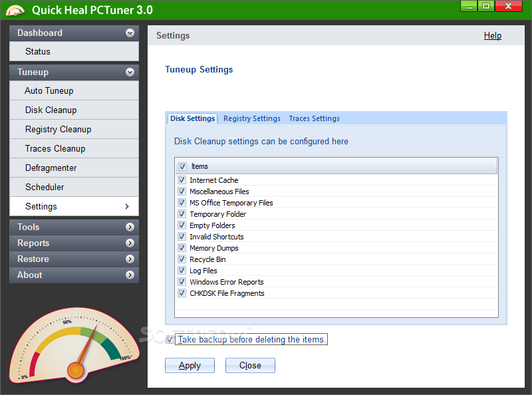
Task: Click the Items column header
Action: click(336, 166)
